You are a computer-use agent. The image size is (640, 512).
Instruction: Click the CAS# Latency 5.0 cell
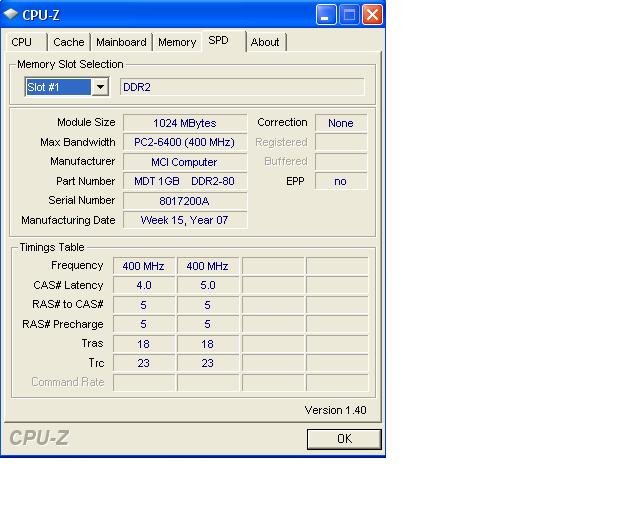pyautogui.click(x=208, y=285)
